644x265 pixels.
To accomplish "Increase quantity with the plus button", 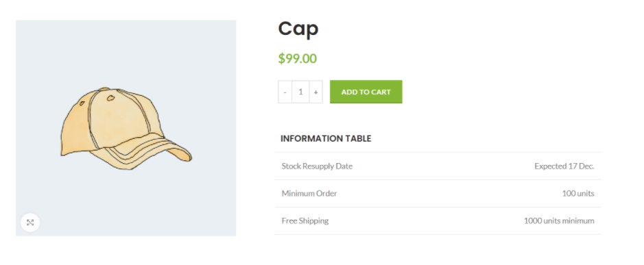I will [315, 92].
